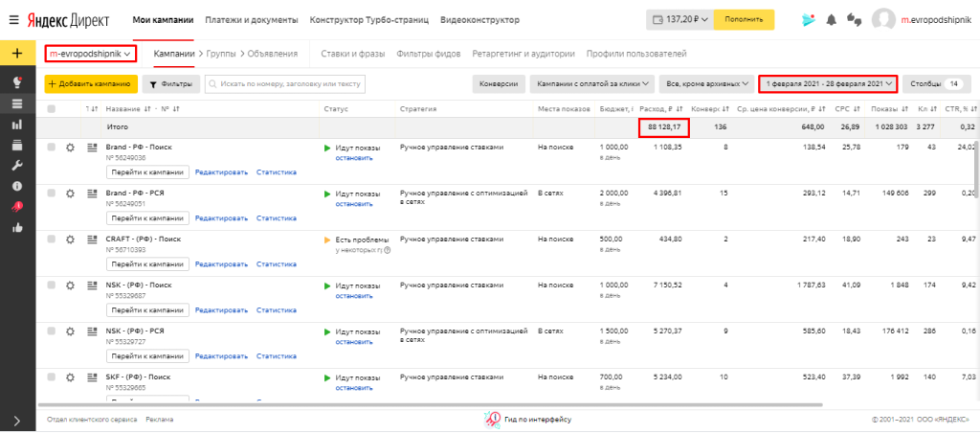Viewport: 980px width, 434px height.
Task: Open the Фильтры button
Action: (171, 83)
